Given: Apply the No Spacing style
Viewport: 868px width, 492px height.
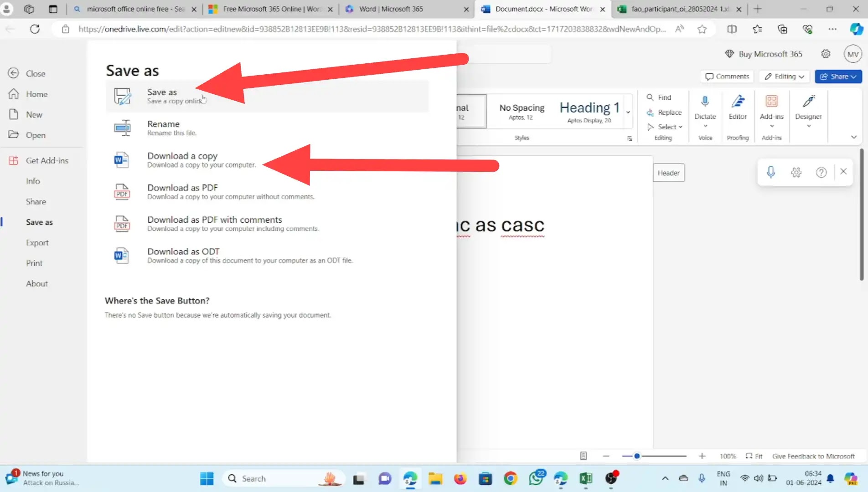Looking at the screenshot, I should point(522,112).
